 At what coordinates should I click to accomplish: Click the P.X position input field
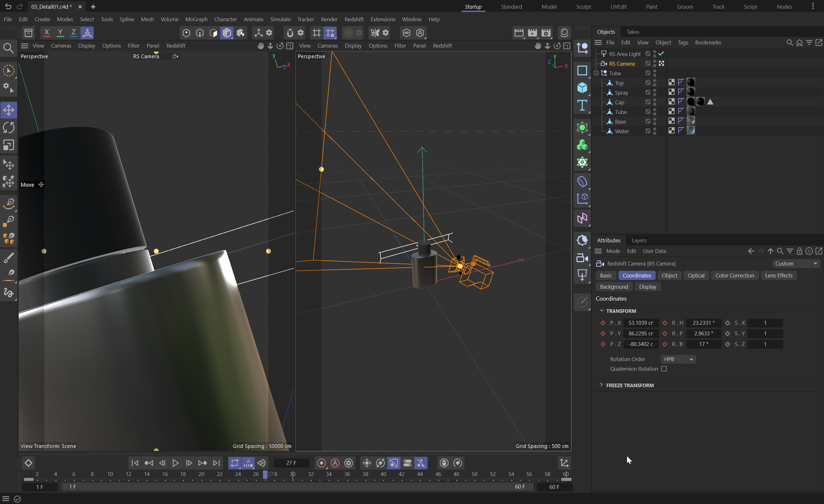click(x=641, y=323)
